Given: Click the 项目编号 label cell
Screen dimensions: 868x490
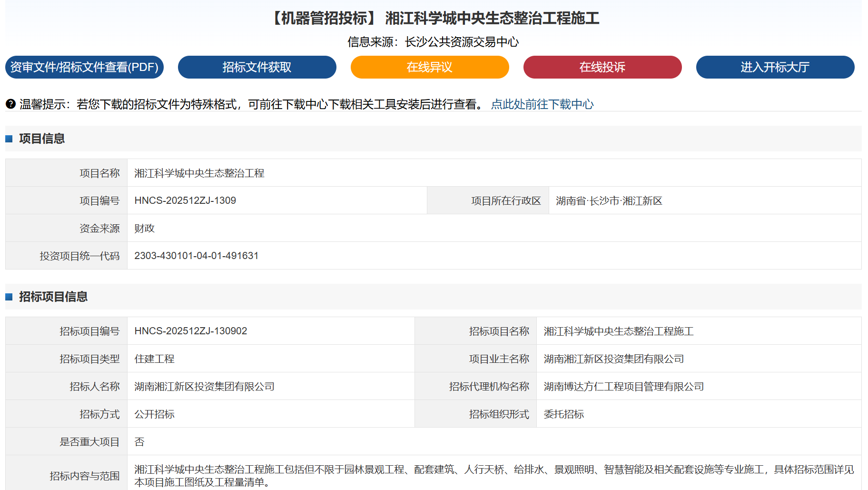Looking at the screenshot, I should (67, 200).
